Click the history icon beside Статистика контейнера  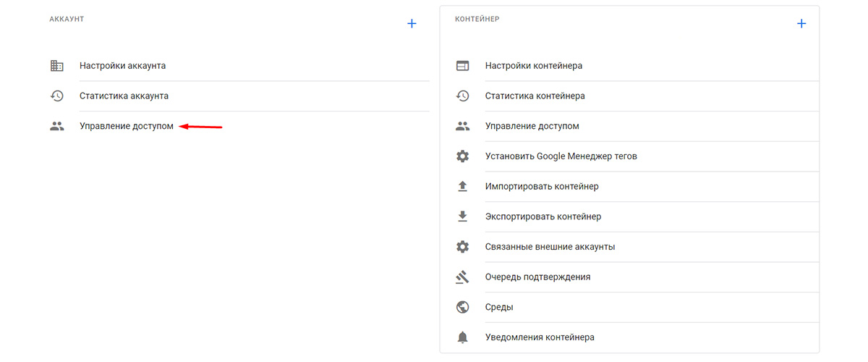click(x=463, y=96)
